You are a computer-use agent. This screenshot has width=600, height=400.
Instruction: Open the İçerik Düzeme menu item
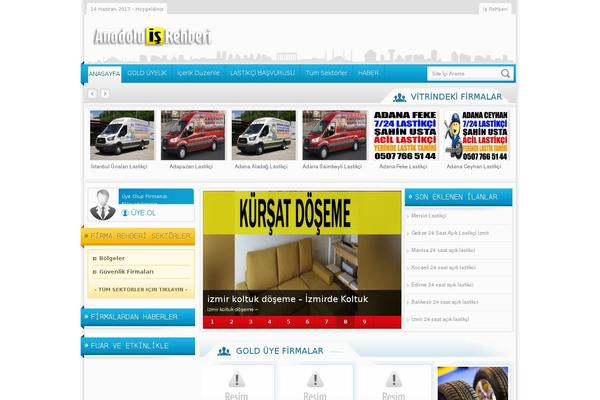[x=198, y=73]
